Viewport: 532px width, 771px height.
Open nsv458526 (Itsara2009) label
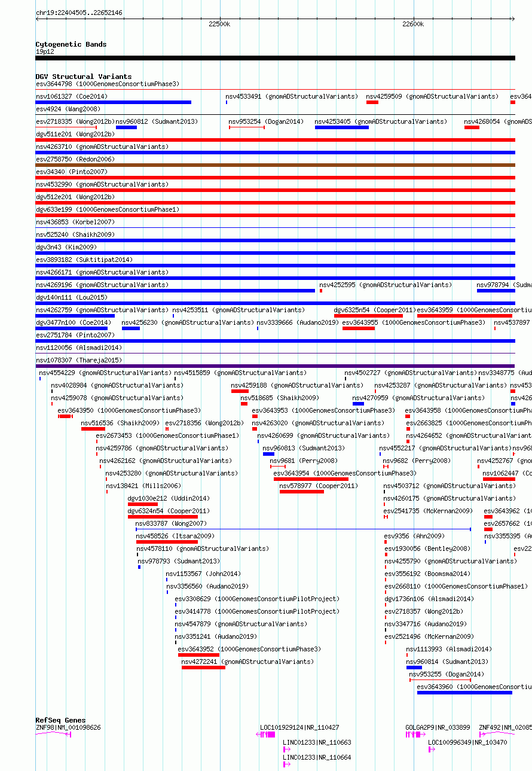tap(175, 536)
